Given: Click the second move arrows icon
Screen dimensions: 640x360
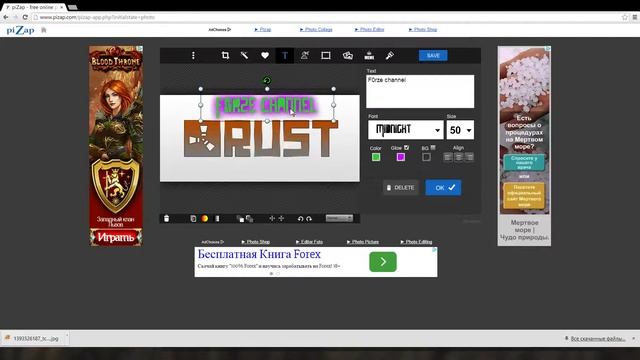Looking at the screenshot, I should click(x=281, y=219).
